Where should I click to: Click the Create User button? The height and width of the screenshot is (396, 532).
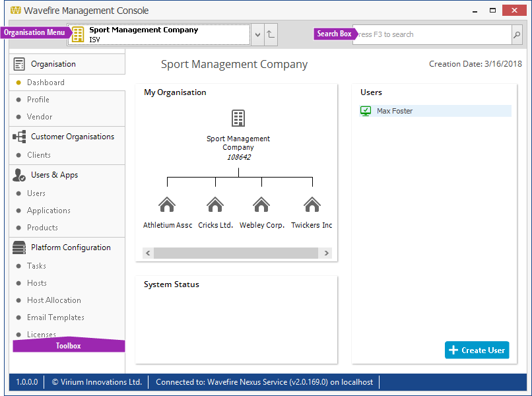click(x=477, y=350)
